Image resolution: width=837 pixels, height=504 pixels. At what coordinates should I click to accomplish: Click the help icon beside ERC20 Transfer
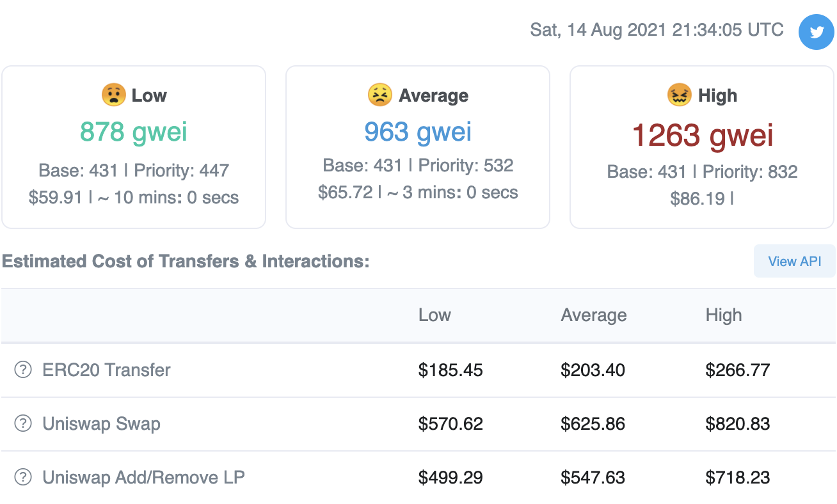[23, 370]
